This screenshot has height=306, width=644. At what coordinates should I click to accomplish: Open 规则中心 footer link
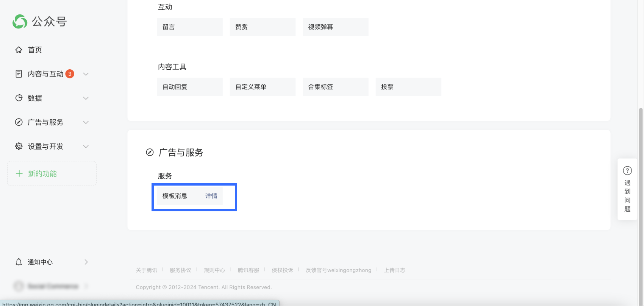pos(214,270)
